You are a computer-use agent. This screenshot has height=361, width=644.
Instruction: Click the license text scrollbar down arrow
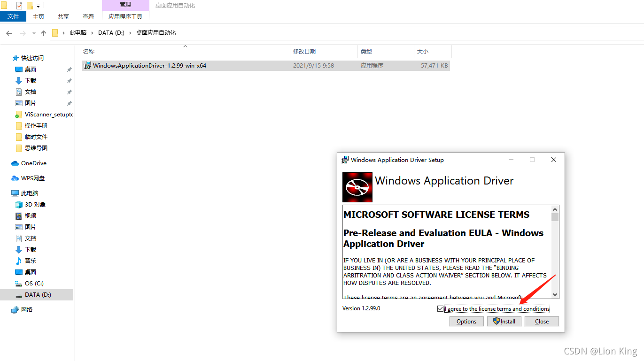click(x=555, y=294)
